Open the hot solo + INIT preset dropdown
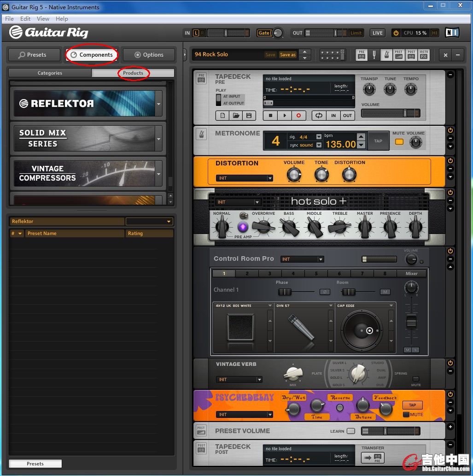The image size is (473, 476). pyautogui.click(x=239, y=202)
